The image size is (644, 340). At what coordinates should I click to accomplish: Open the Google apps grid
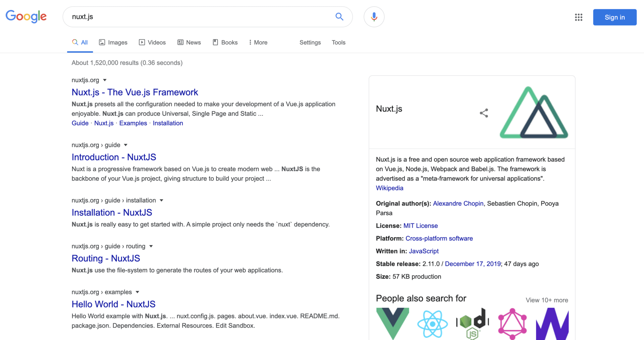(x=579, y=17)
